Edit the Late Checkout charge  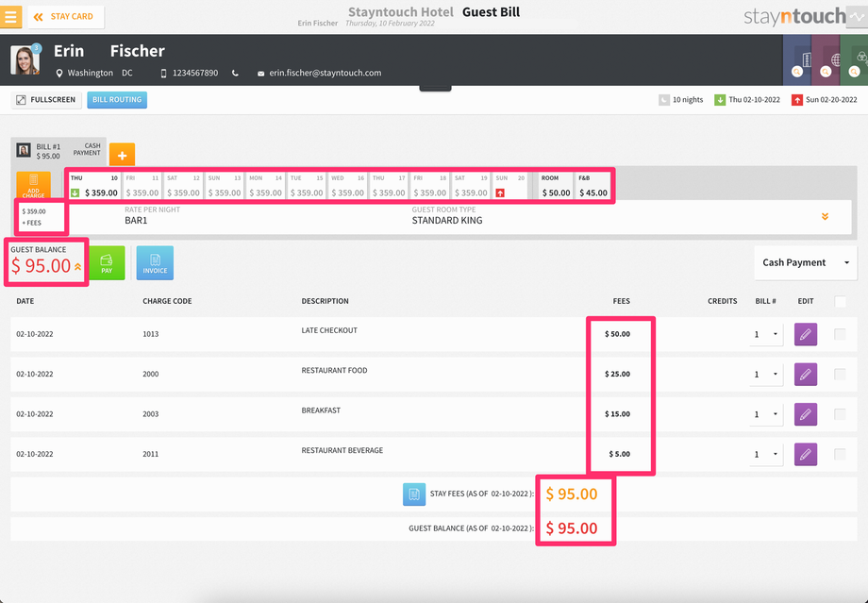tap(806, 334)
